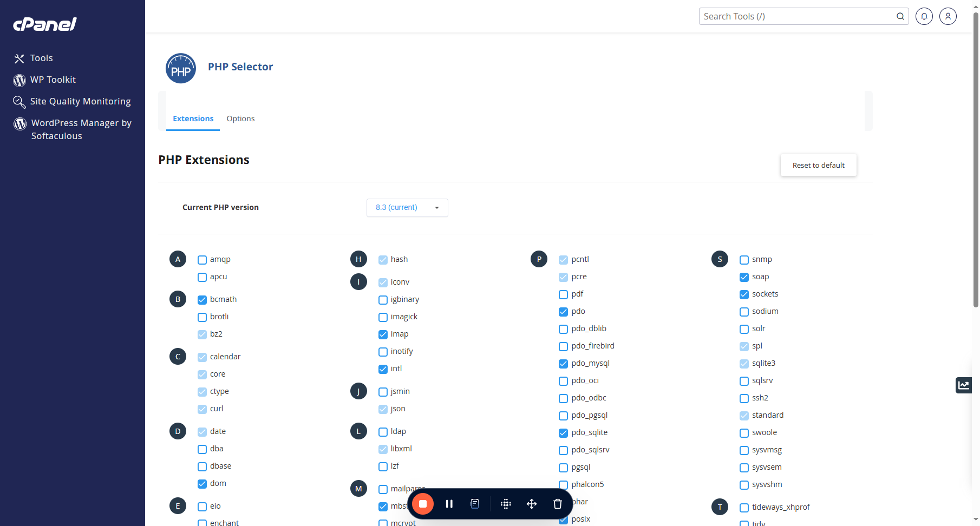
Task: Uncheck the soap extension
Action: [744, 277]
